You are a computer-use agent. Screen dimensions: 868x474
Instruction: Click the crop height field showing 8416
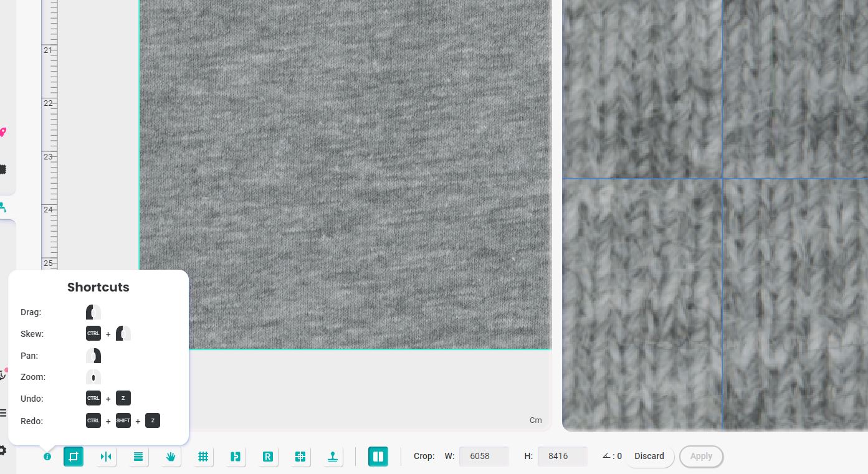pyautogui.click(x=563, y=457)
